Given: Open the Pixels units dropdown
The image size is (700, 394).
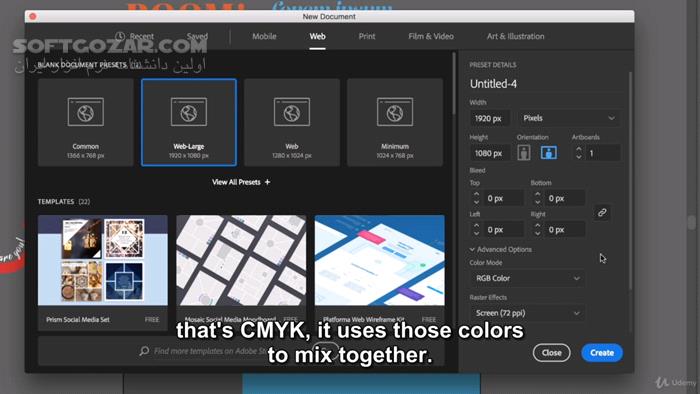Looking at the screenshot, I should (x=569, y=118).
